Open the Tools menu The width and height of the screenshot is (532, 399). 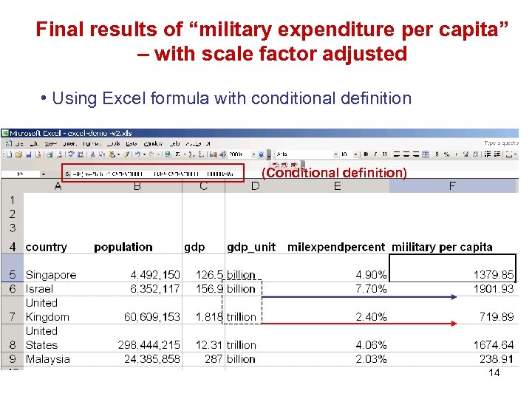[113, 144]
